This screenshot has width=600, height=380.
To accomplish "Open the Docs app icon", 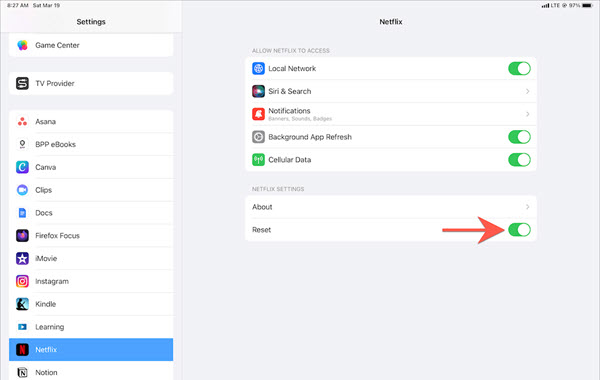I will pos(22,213).
